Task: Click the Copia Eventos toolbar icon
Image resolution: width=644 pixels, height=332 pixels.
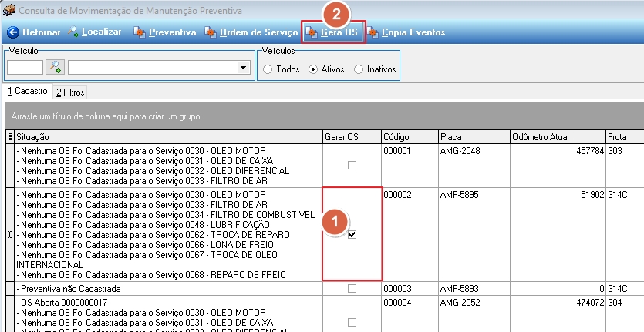Action: (x=373, y=32)
